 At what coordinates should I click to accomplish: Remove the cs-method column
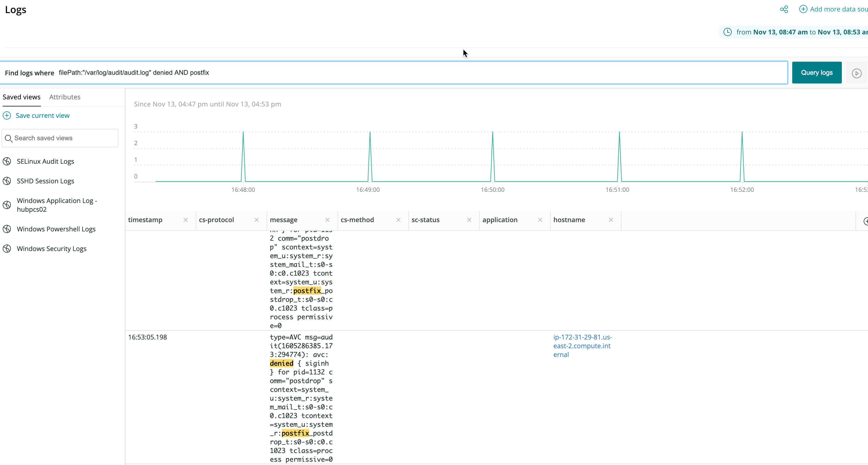[x=398, y=220]
